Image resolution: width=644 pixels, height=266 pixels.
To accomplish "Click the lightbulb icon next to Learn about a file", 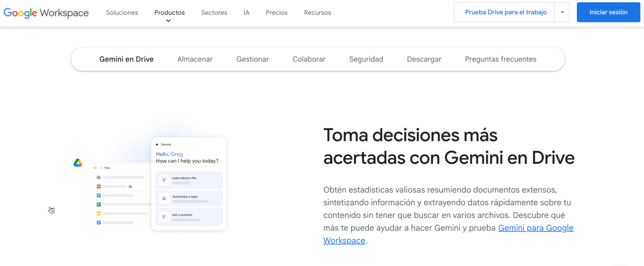I will [x=164, y=180].
